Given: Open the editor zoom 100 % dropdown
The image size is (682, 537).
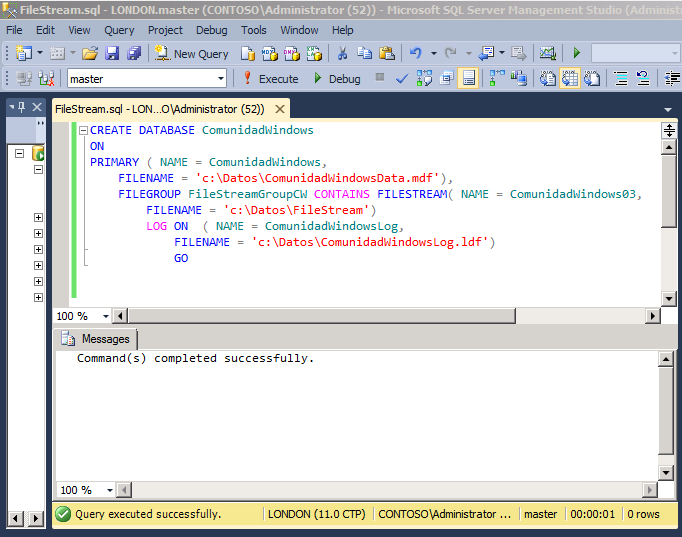Looking at the screenshot, I should click(106, 316).
